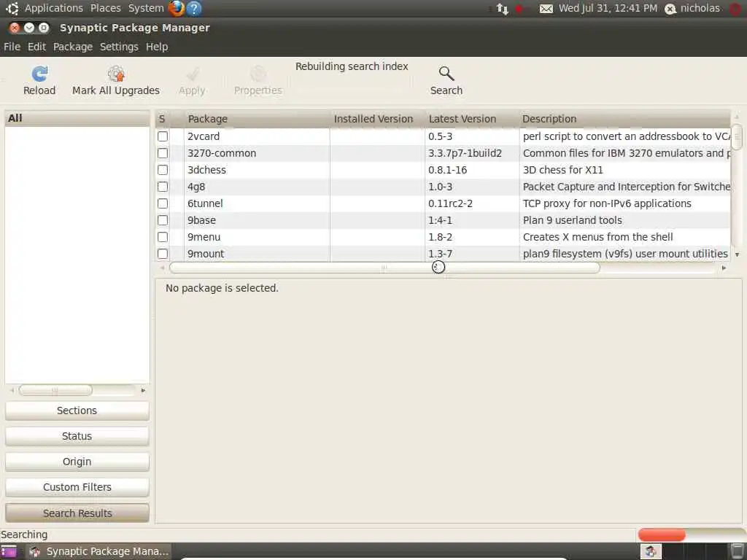Select the 9base package name
The height and width of the screenshot is (560, 747).
click(x=201, y=220)
